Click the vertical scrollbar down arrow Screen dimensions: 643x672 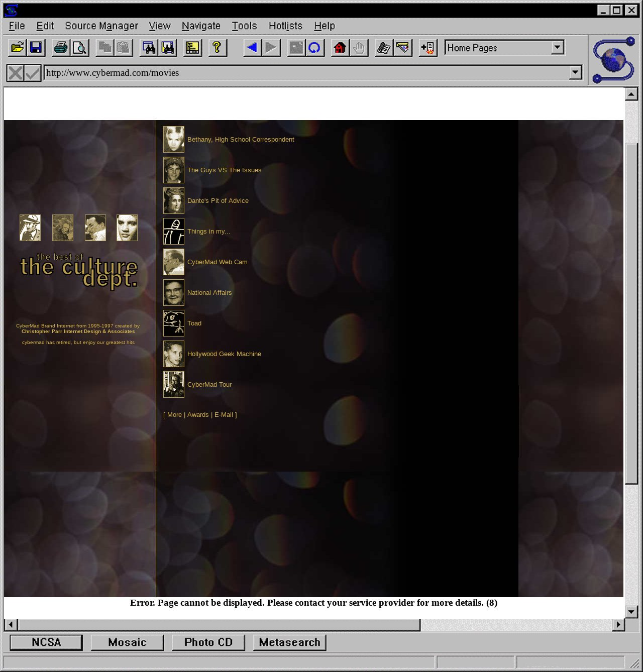point(631,611)
